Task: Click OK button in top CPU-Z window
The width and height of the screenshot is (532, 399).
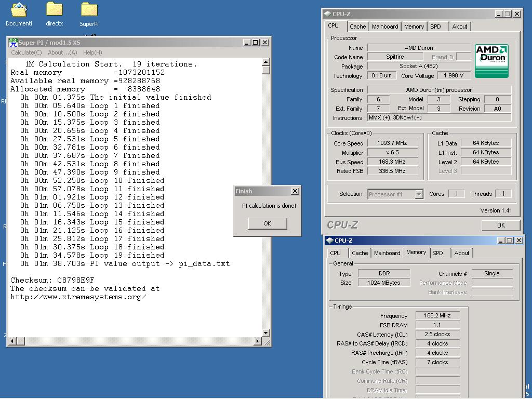Action: [x=501, y=225]
